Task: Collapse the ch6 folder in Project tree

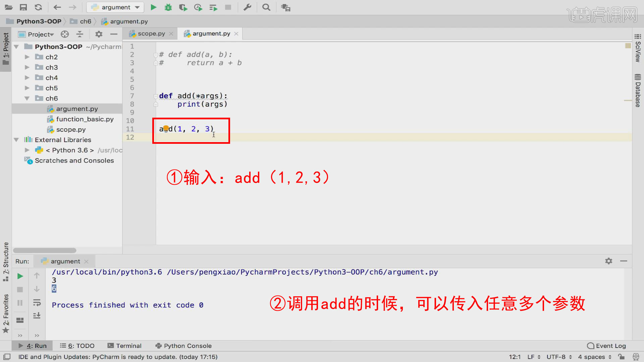Action: pyautogui.click(x=28, y=98)
